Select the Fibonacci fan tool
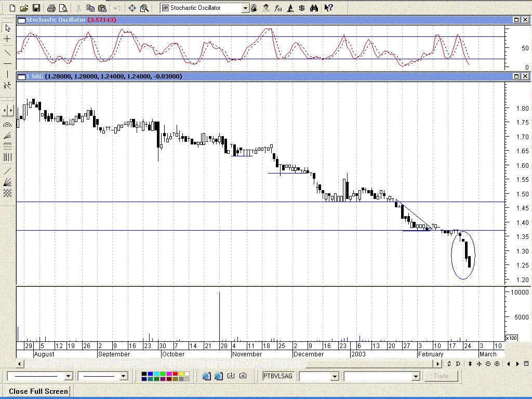Screen dimensions: 532x399 point(7,136)
